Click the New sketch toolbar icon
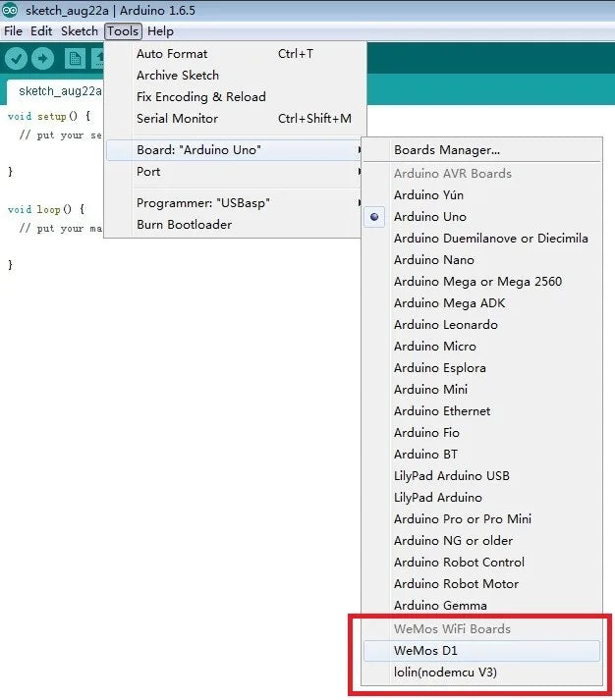The width and height of the screenshot is (615, 700). (75, 59)
